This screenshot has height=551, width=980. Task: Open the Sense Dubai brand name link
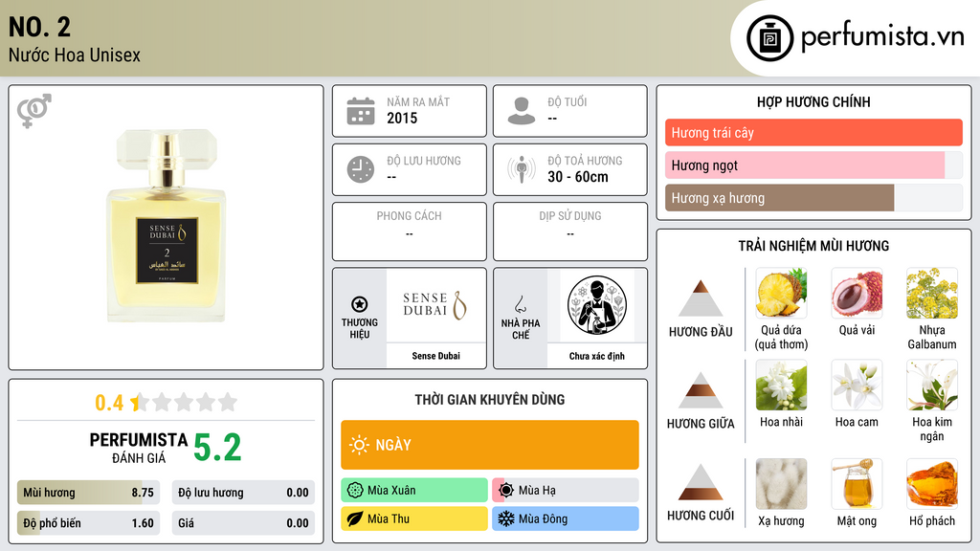(435, 356)
